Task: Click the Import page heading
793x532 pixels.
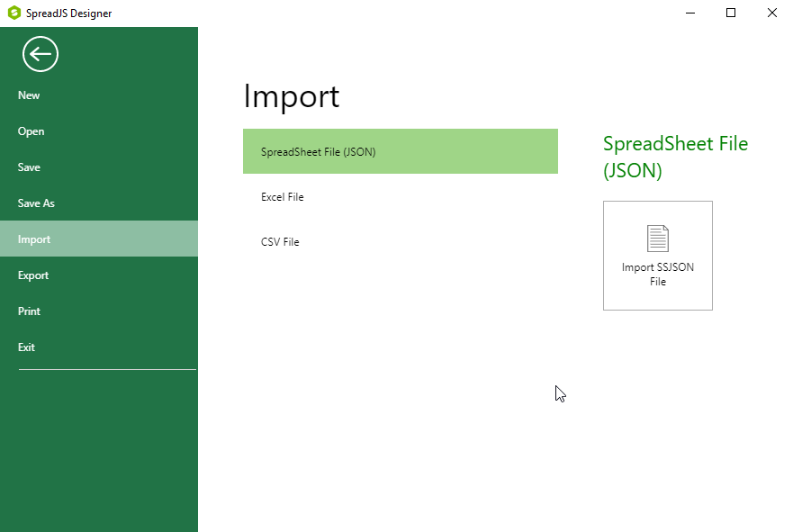Action: [292, 96]
